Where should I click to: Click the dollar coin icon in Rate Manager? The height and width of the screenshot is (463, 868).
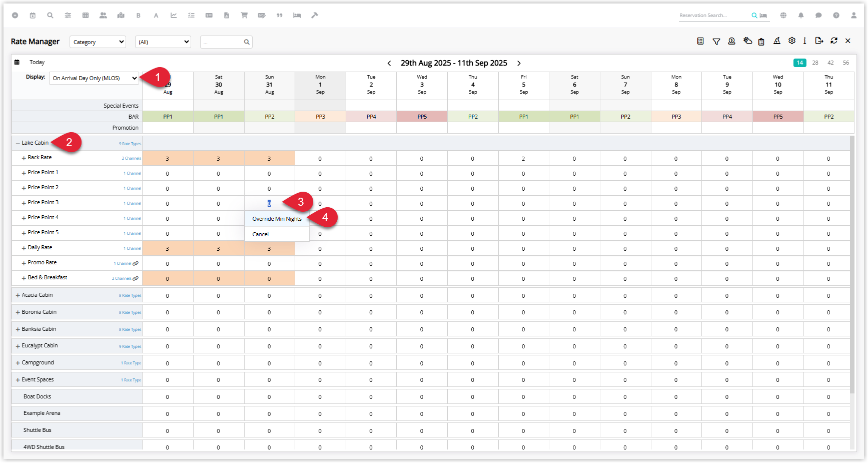pyautogui.click(x=731, y=41)
